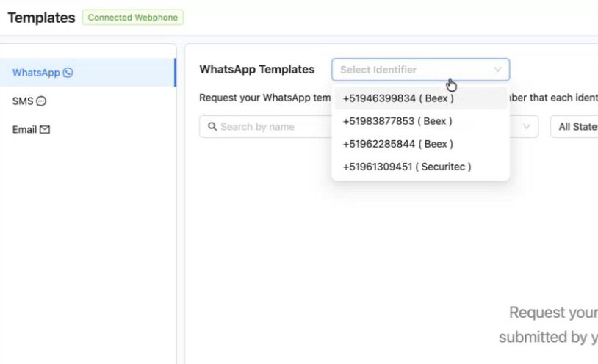Screen dimensions: 598x364
Task: Select the +51961309451 (Securitec) identifier
Action: tap(407, 167)
